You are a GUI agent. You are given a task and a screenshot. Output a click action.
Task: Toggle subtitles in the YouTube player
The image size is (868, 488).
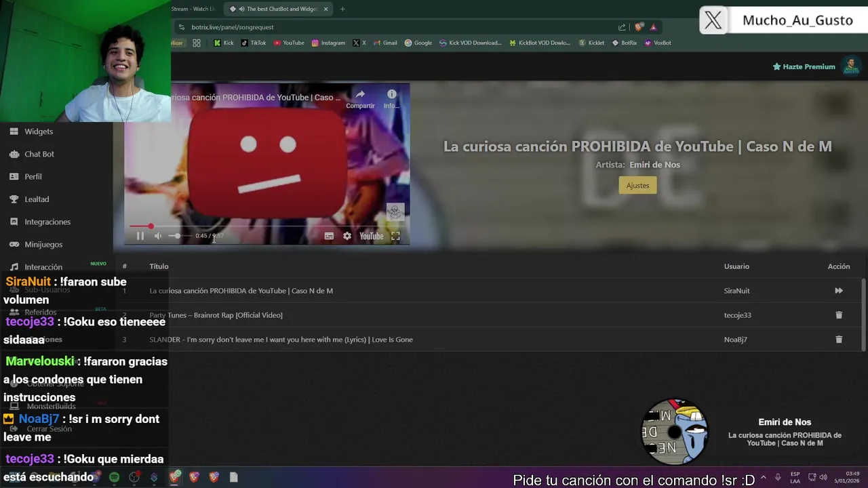(329, 236)
